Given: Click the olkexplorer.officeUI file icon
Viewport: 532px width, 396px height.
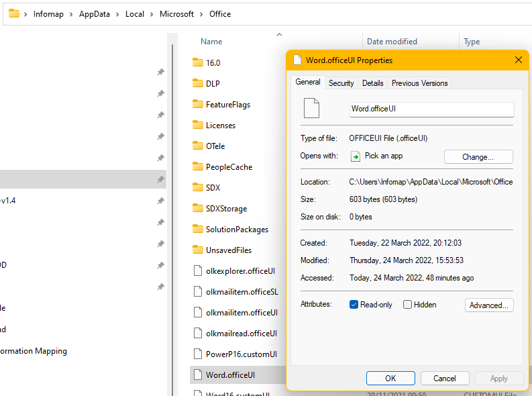Looking at the screenshot, I should (x=198, y=270).
